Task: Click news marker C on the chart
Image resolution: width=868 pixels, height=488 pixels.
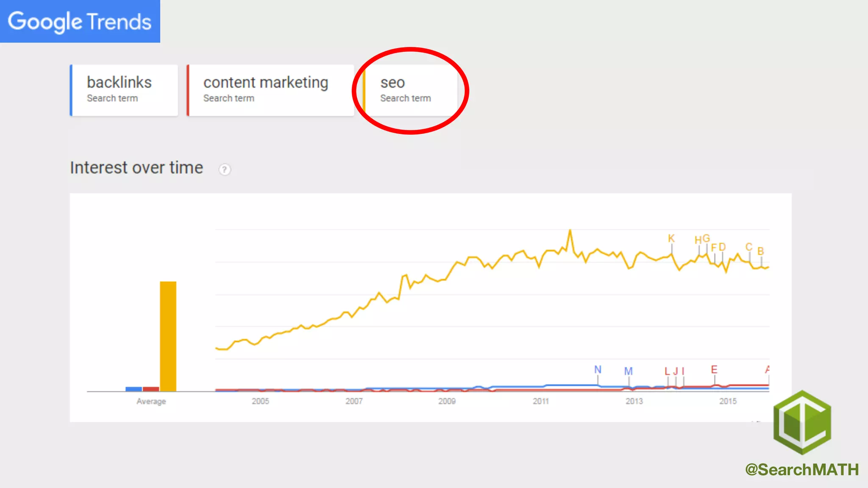Action: (749, 247)
